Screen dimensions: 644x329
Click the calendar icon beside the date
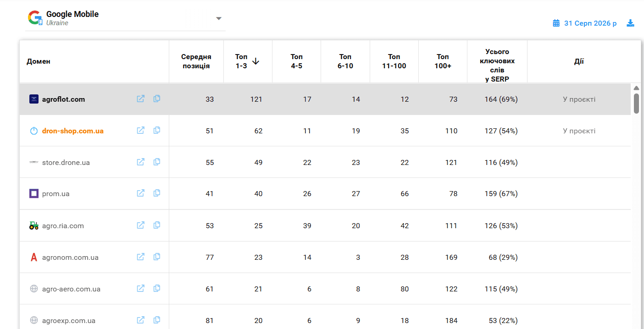click(x=556, y=23)
